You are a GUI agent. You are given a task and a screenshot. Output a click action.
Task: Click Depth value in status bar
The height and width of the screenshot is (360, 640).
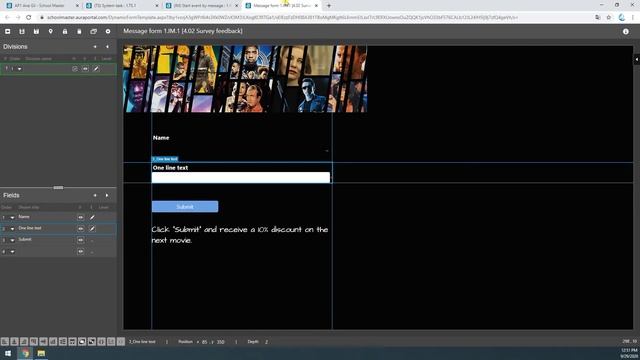[x=267, y=342]
